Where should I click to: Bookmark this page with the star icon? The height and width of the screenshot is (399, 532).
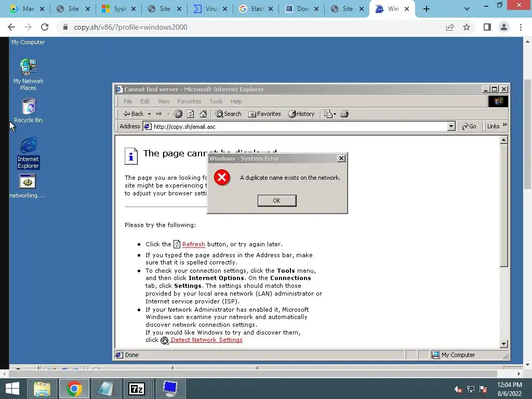467,27
